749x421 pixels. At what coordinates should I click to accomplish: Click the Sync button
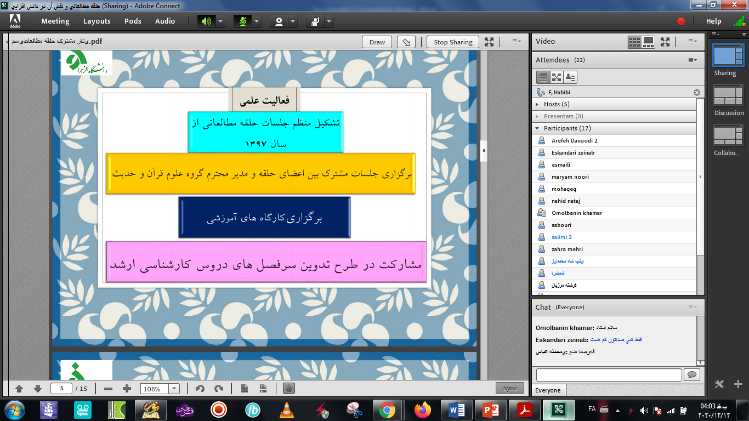(x=510, y=389)
